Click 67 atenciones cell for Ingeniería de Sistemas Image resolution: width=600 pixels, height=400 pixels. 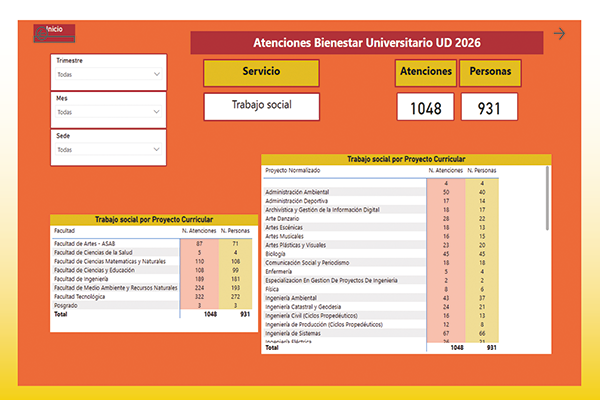click(446, 333)
